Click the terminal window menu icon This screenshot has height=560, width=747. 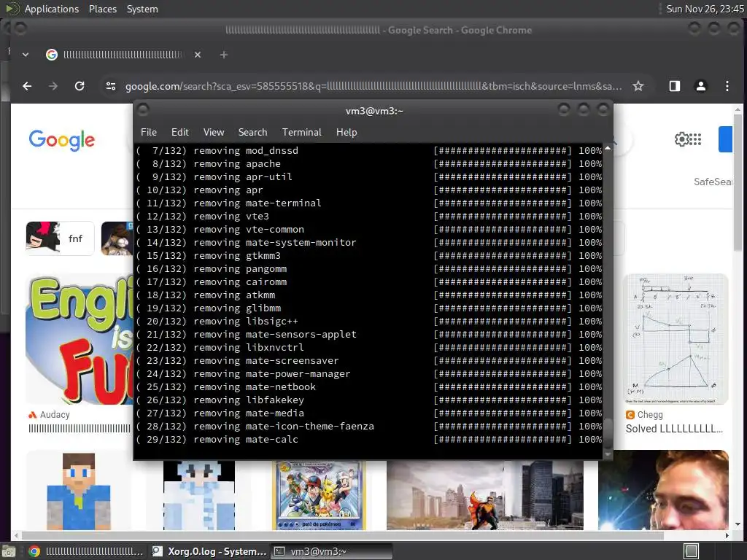click(143, 110)
